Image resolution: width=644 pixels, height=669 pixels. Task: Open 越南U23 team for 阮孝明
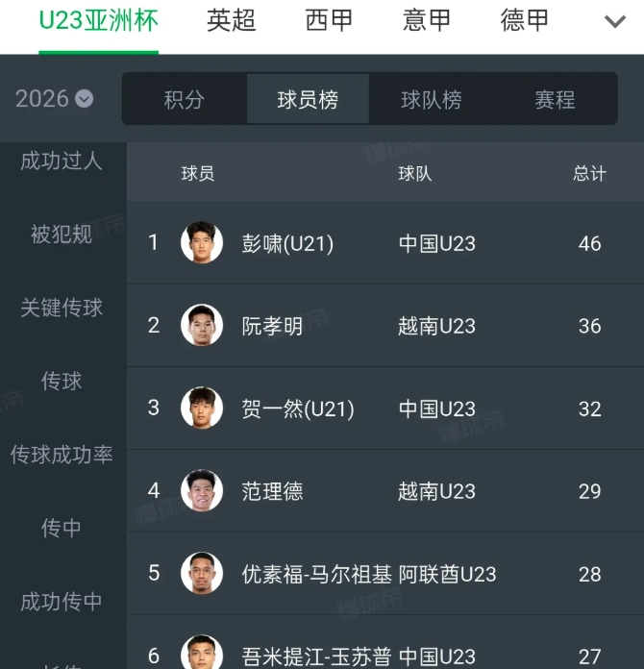click(436, 326)
